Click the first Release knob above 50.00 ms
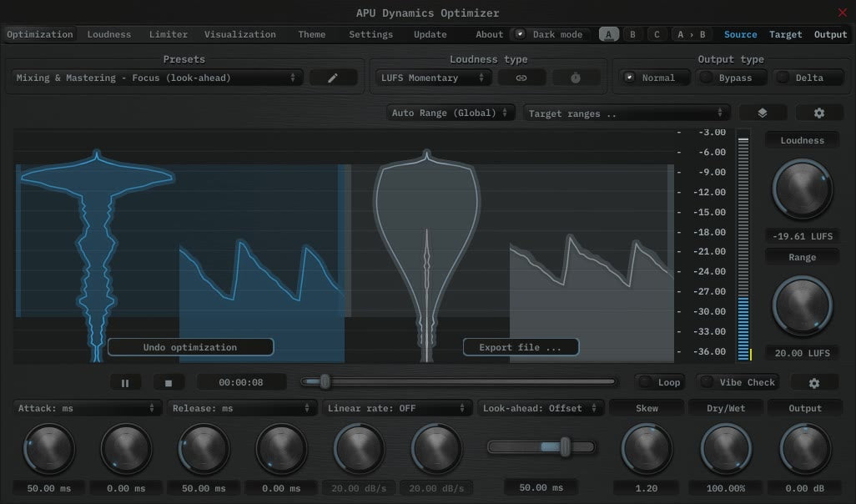Viewport: 856px width, 504px height. [x=204, y=449]
